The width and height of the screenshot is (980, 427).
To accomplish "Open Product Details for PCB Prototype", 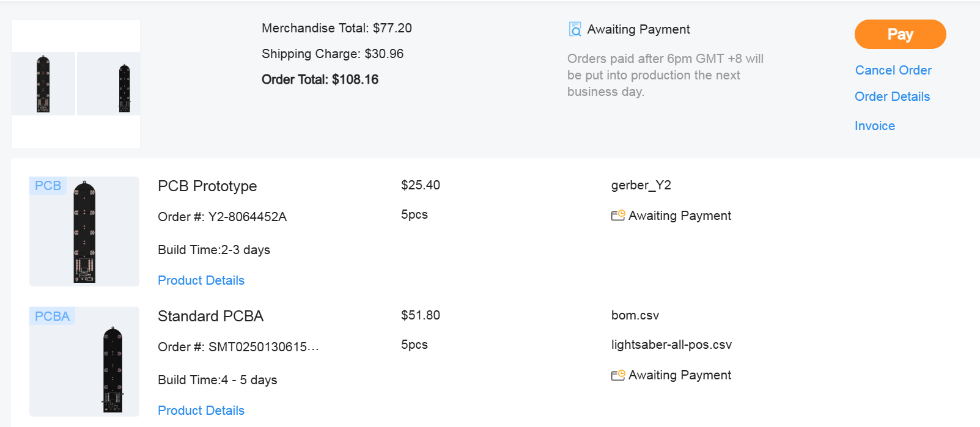I will pos(201,280).
